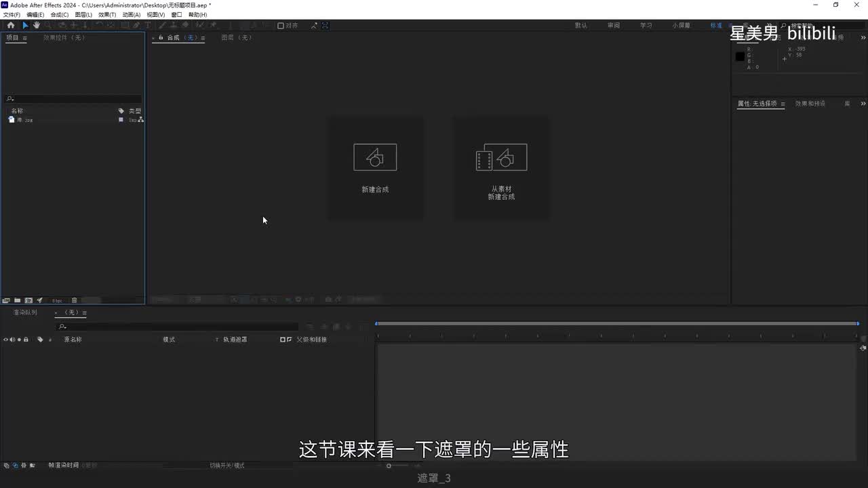Open the 帮助(H) menu
The image size is (868, 488).
point(197,14)
